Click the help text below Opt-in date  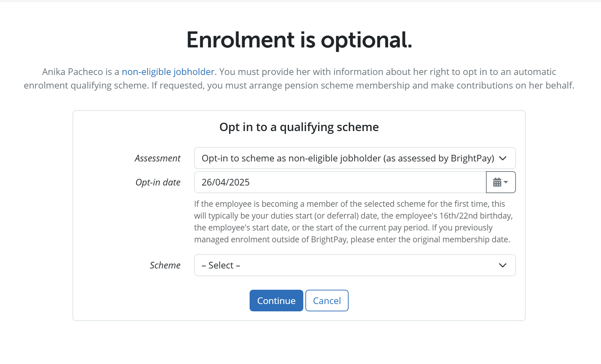(353, 222)
